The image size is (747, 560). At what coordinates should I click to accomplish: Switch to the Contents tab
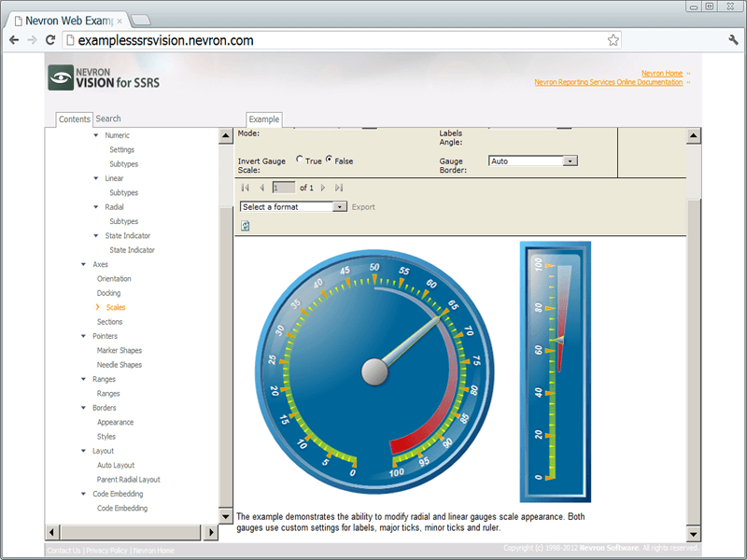tap(75, 119)
